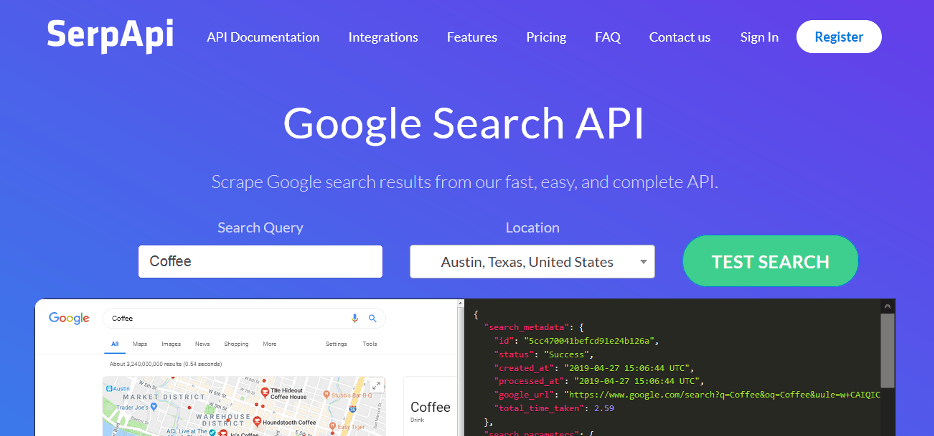The height and width of the screenshot is (436, 934).
Task: Click the magnifier search icon in Google preview
Action: pyautogui.click(x=372, y=318)
